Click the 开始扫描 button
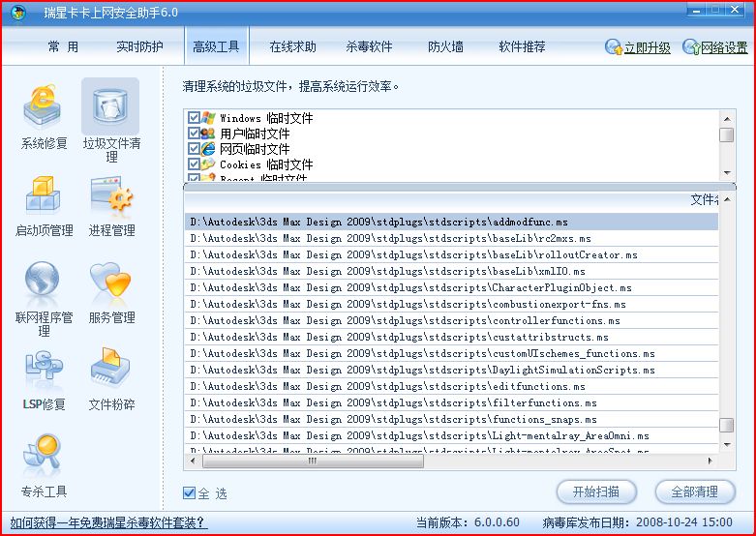 point(596,491)
